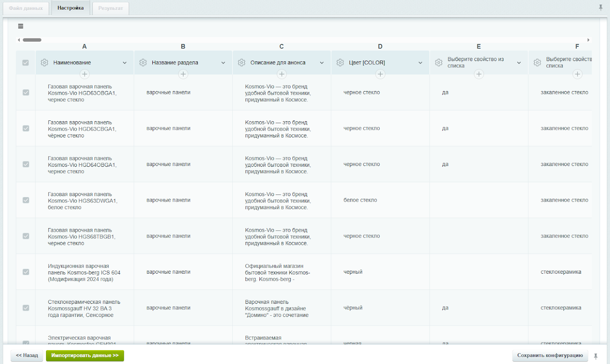Click the right scroll arrow
Image resolution: width=610 pixels, height=364 pixels.
tap(589, 40)
